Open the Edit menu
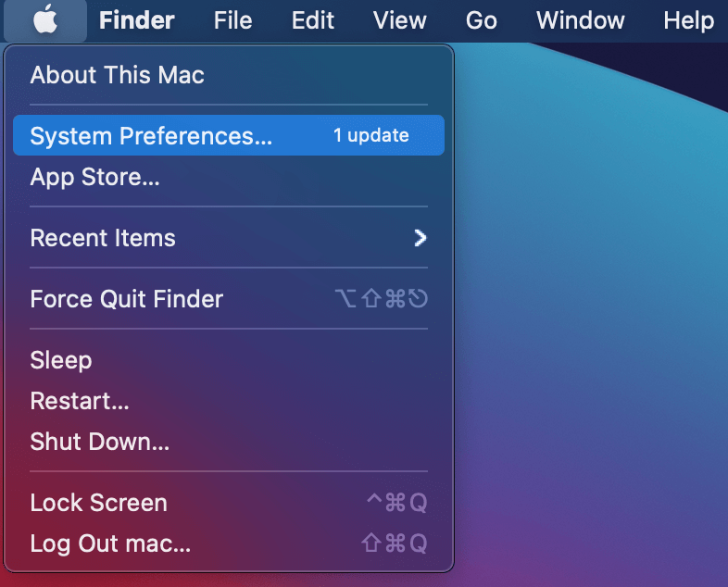 point(312,20)
